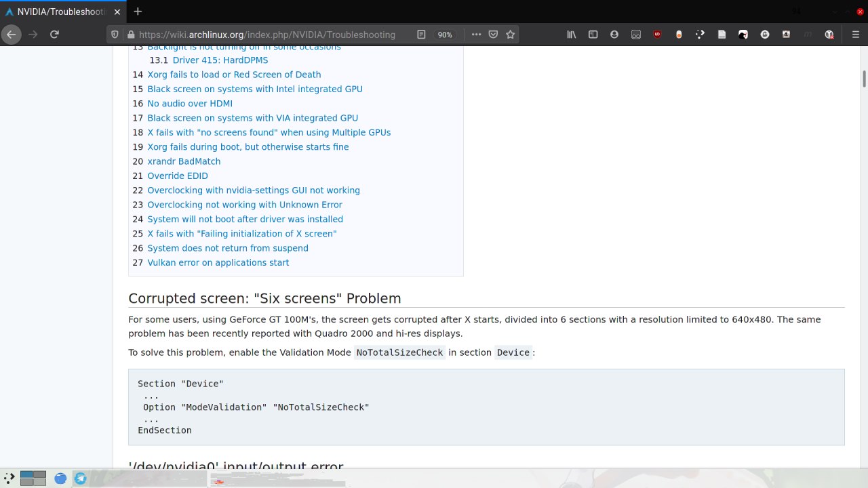The height and width of the screenshot is (488, 868).
Task: Click the inline code 'Device'
Action: [513, 352]
